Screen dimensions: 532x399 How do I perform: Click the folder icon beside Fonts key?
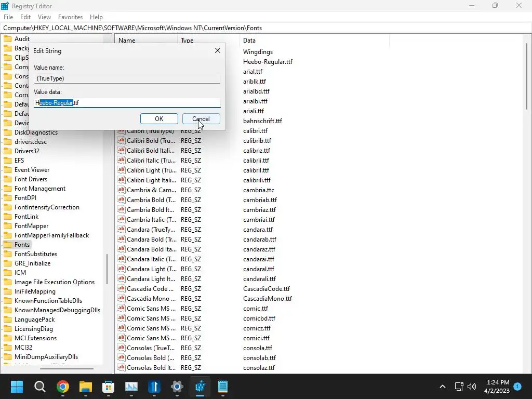pyautogui.click(x=7, y=244)
